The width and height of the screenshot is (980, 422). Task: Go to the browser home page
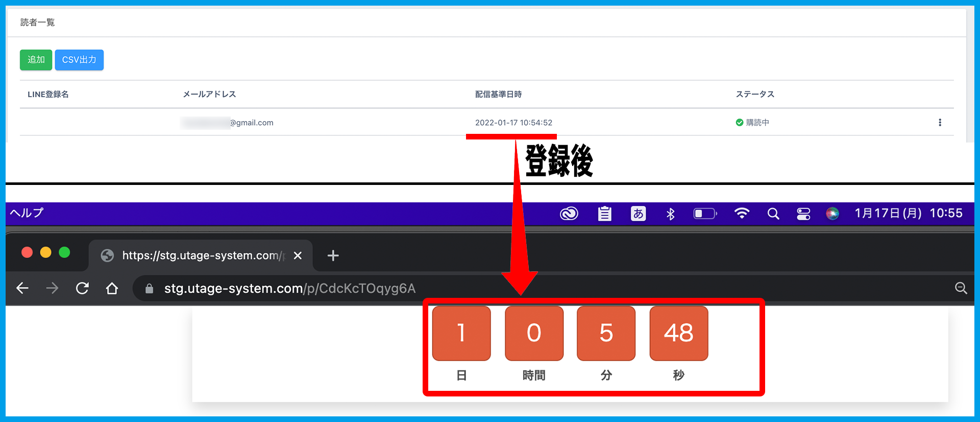coord(112,288)
